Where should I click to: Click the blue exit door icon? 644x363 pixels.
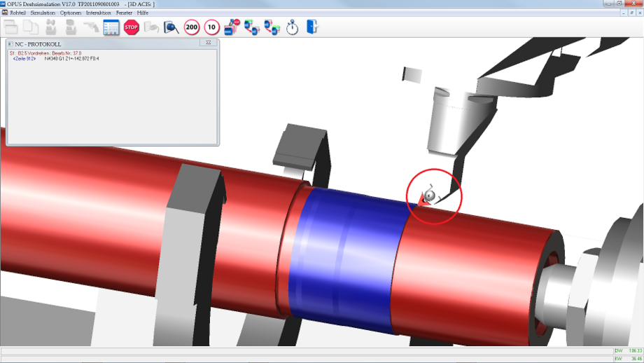point(312,27)
